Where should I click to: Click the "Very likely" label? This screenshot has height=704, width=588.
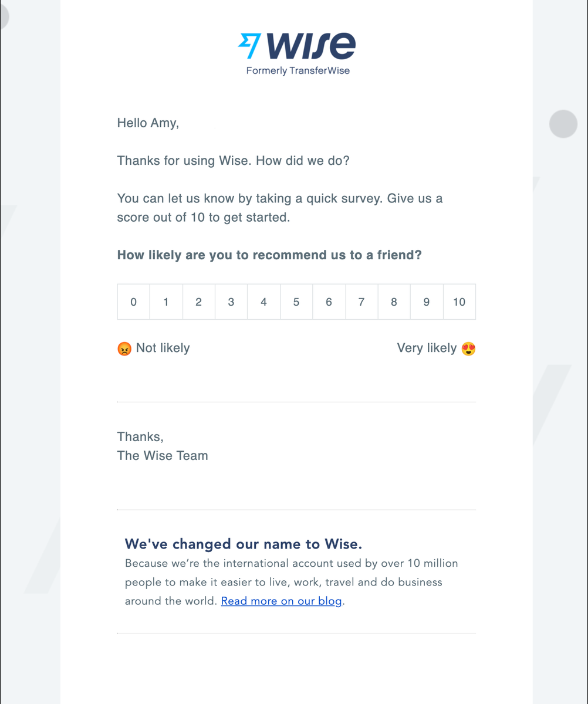427,348
